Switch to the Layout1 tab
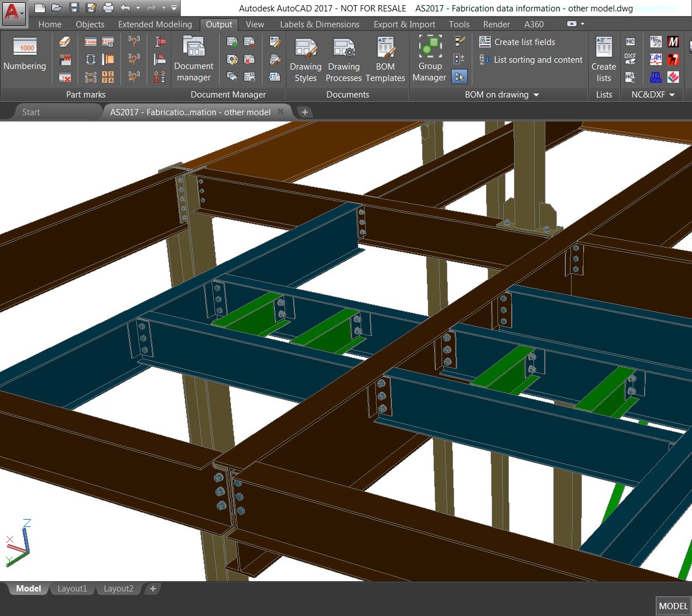This screenshot has height=616, width=692. (x=72, y=589)
